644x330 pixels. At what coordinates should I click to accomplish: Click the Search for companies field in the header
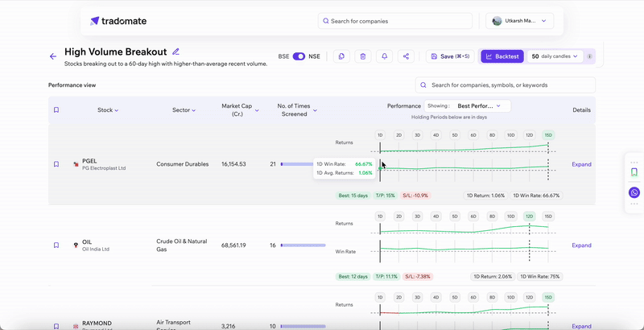tap(395, 21)
